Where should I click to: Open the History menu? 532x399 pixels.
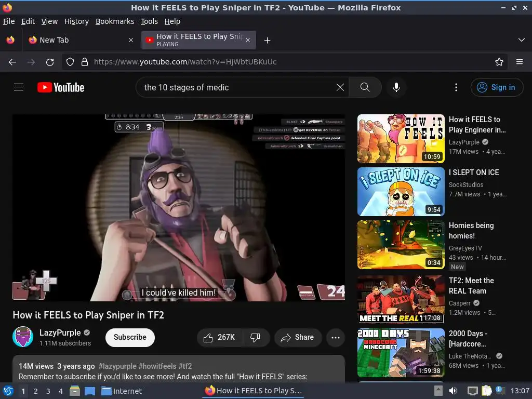pyautogui.click(x=77, y=21)
